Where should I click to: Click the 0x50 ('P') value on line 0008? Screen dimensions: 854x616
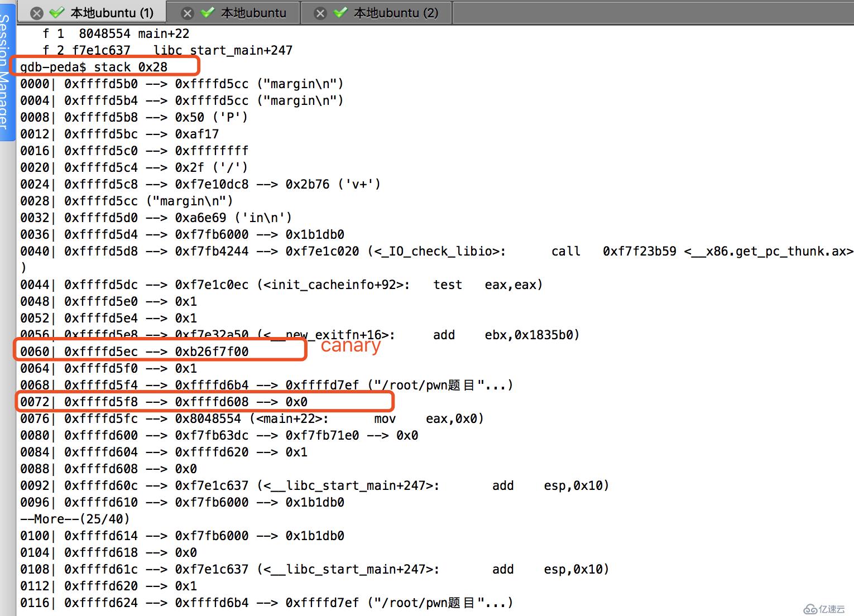(212, 117)
